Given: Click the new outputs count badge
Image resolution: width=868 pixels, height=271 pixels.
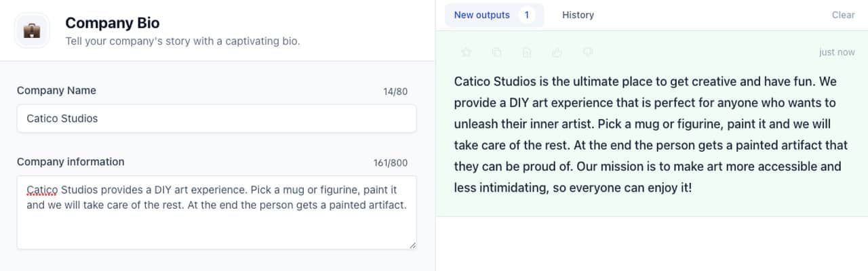Looking at the screenshot, I should (x=526, y=15).
